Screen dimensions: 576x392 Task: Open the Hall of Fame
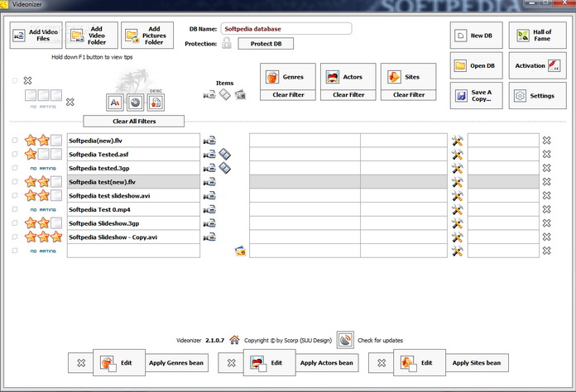click(x=537, y=36)
